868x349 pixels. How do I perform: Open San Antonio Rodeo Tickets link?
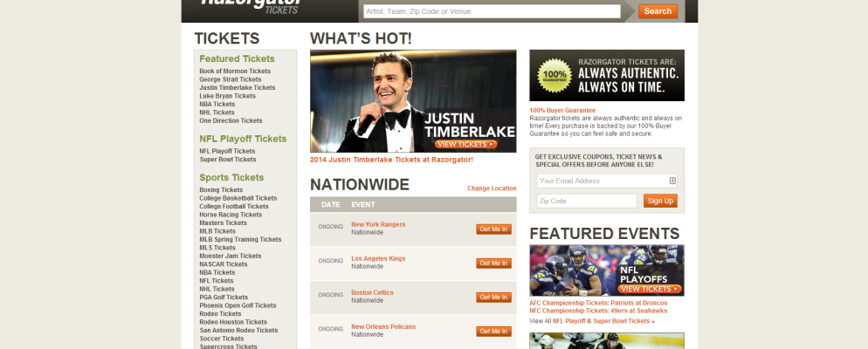tap(238, 332)
